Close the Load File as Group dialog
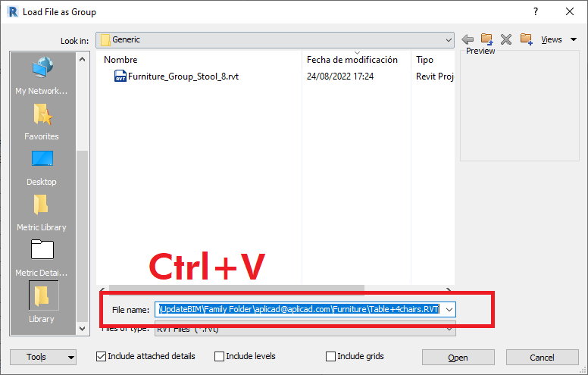 570,11
